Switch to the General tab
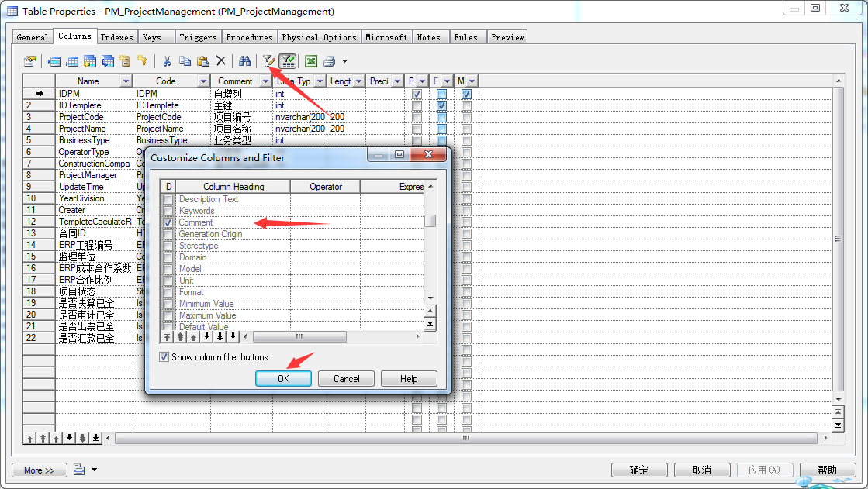 point(33,37)
